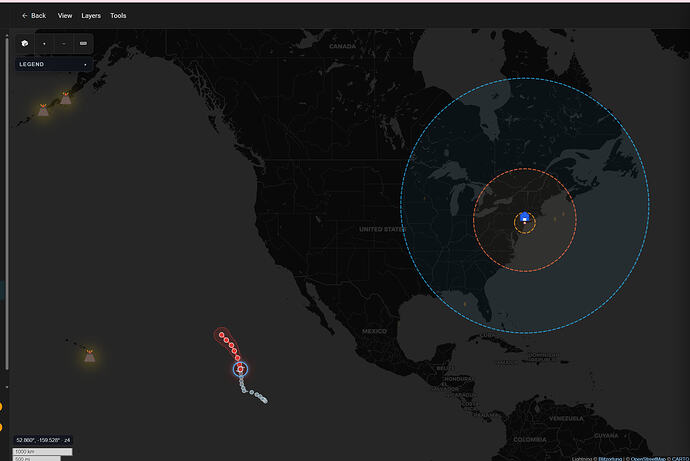690x461 pixels.
Task: Toggle the 3D cube view button
Action: click(25, 44)
